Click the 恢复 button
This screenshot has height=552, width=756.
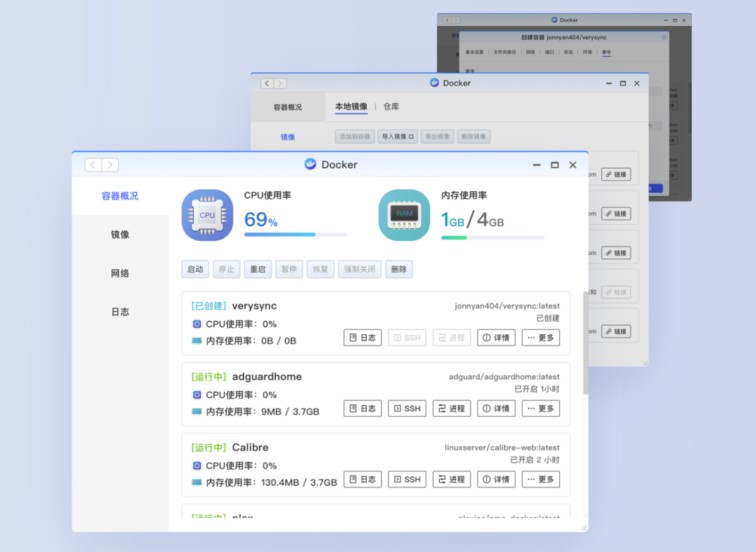pos(321,269)
